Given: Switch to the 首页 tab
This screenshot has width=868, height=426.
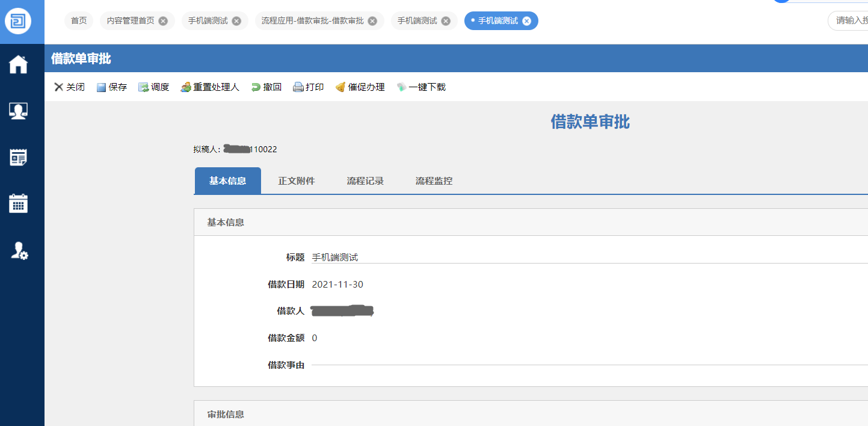Looking at the screenshot, I should (79, 21).
